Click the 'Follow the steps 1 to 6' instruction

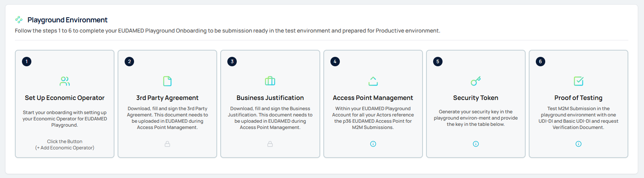(227, 31)
